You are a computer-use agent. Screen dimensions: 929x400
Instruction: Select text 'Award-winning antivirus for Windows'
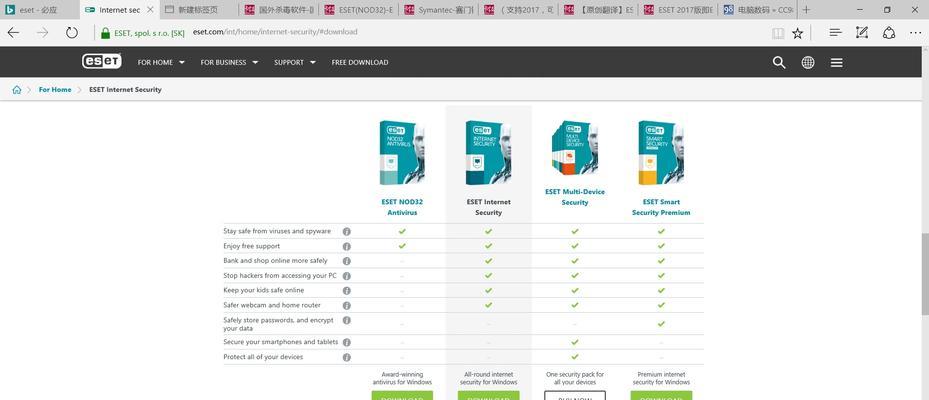point(402,378)
